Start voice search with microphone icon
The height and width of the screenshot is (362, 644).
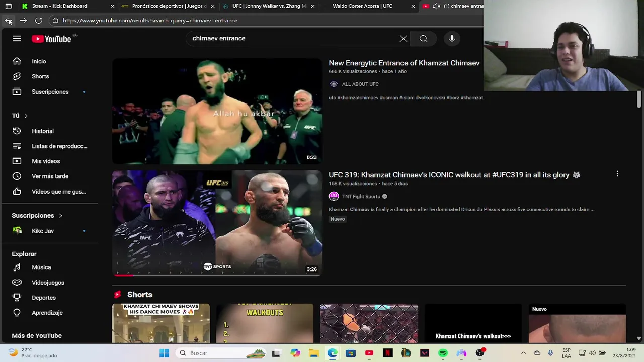click(452, 39)
